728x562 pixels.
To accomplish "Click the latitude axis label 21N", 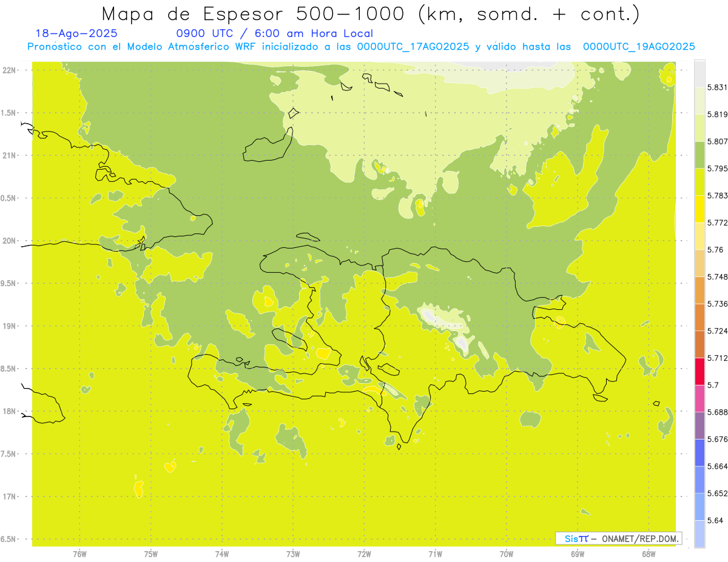I will (9, 155).
